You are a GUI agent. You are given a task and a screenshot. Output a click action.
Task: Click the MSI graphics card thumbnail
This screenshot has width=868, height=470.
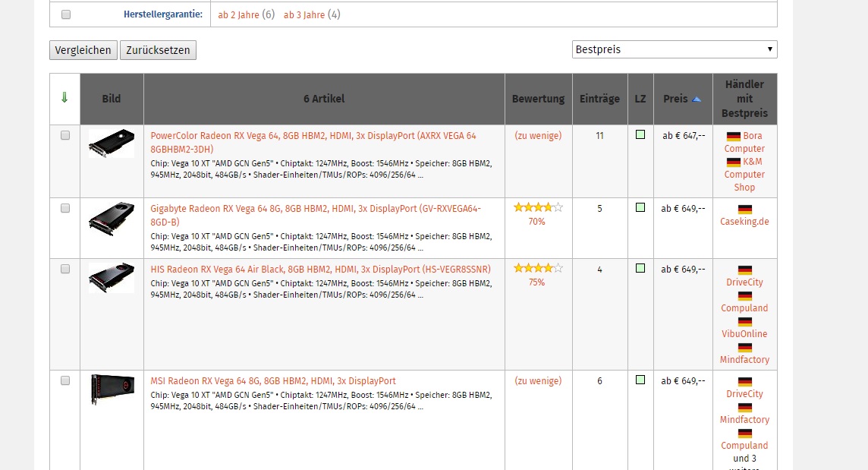click(112, 389)
